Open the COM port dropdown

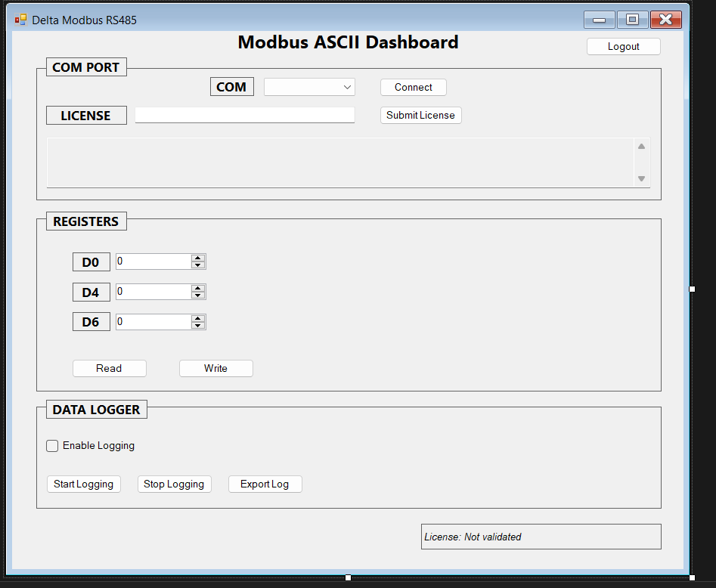(x=309, y=87)
